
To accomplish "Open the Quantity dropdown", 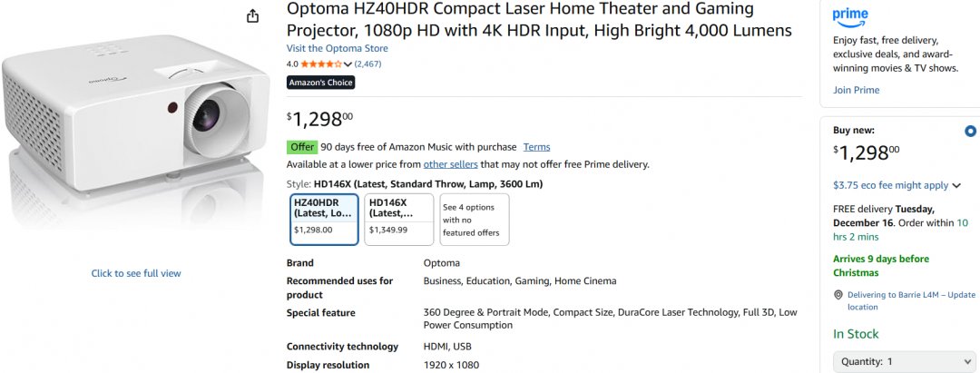I will tap(891, 361).
